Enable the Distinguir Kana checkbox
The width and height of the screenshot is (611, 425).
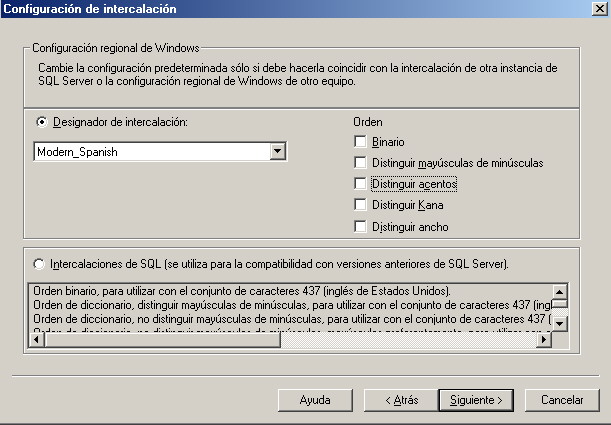click(360, 205)
